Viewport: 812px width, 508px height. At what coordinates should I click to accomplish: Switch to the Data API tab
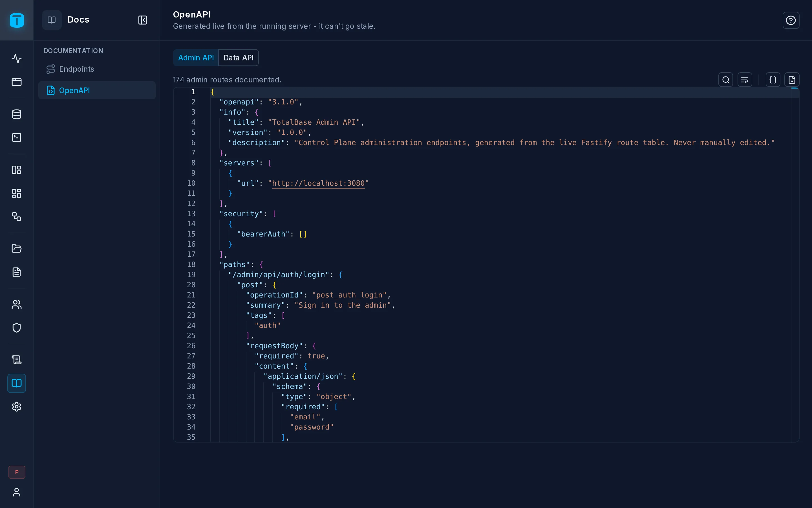[x=239, y=58]
